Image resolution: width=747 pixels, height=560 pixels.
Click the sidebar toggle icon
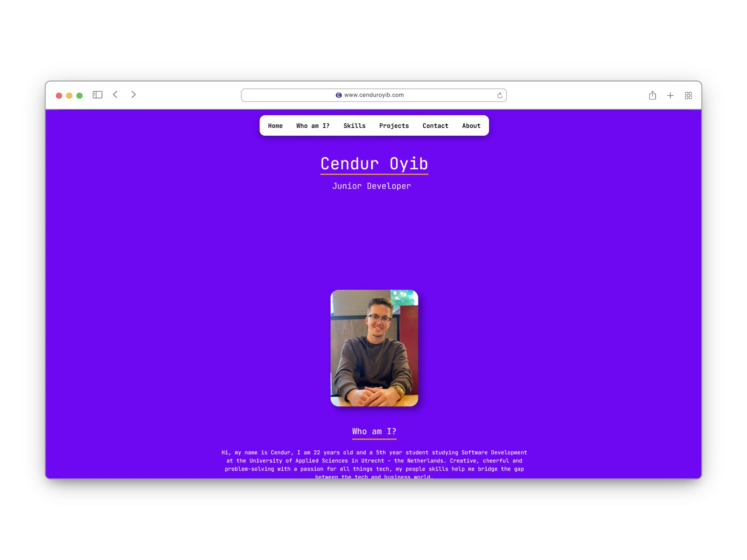pyautogui.click(x=98, y=95)
